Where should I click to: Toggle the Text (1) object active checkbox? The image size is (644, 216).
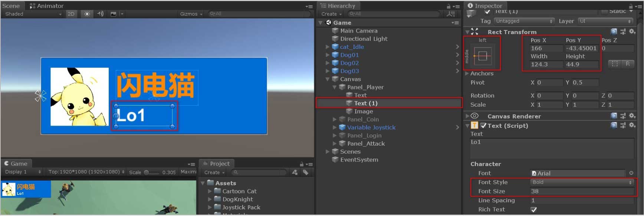pos(487,11)
